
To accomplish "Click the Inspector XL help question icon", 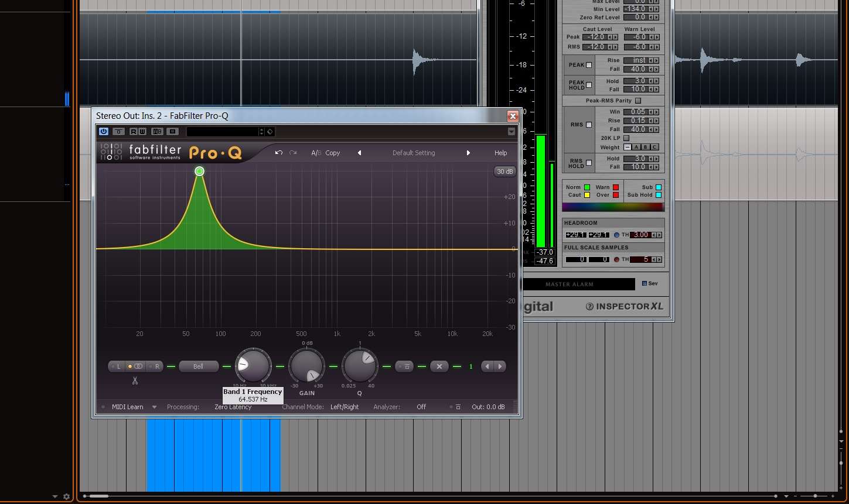I will tap(589, 307).
